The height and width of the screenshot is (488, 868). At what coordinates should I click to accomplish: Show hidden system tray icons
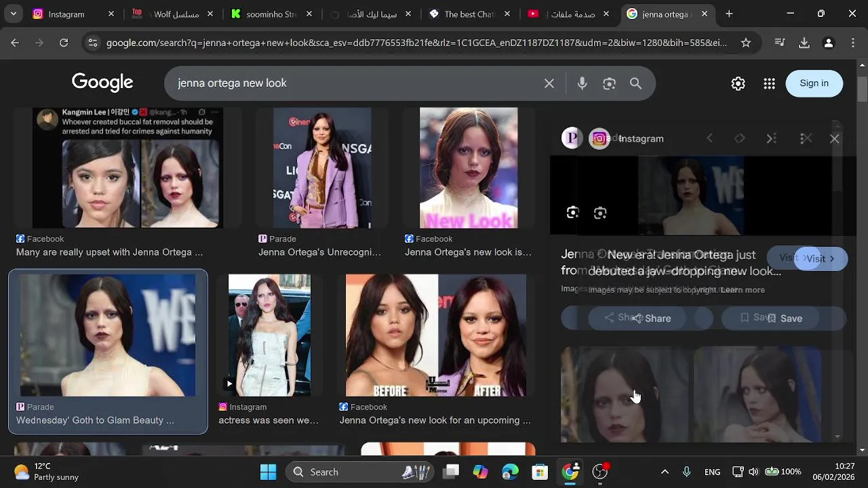point(665,472)
